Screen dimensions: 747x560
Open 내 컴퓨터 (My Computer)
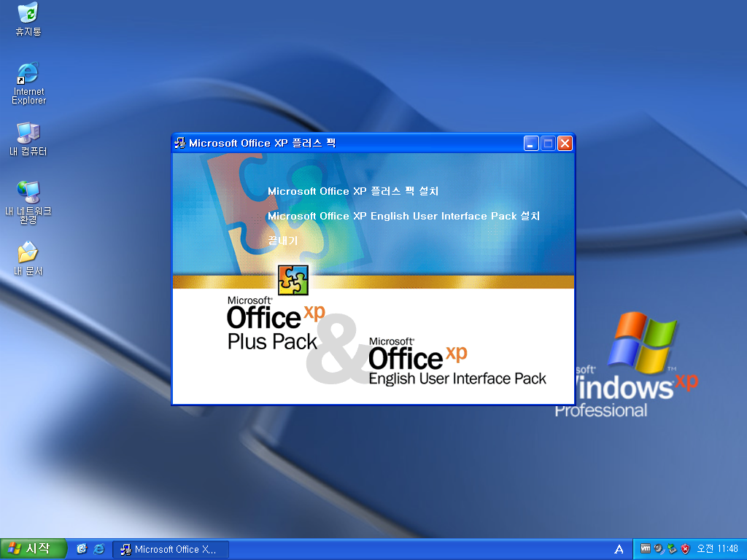[x=27, y=133]
